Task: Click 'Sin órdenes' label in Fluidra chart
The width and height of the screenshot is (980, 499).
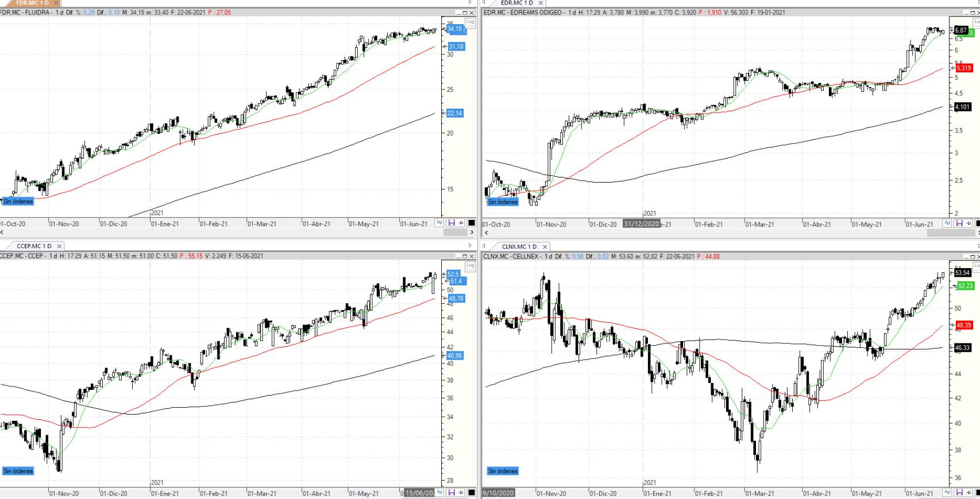Action: tap(18, 202)
